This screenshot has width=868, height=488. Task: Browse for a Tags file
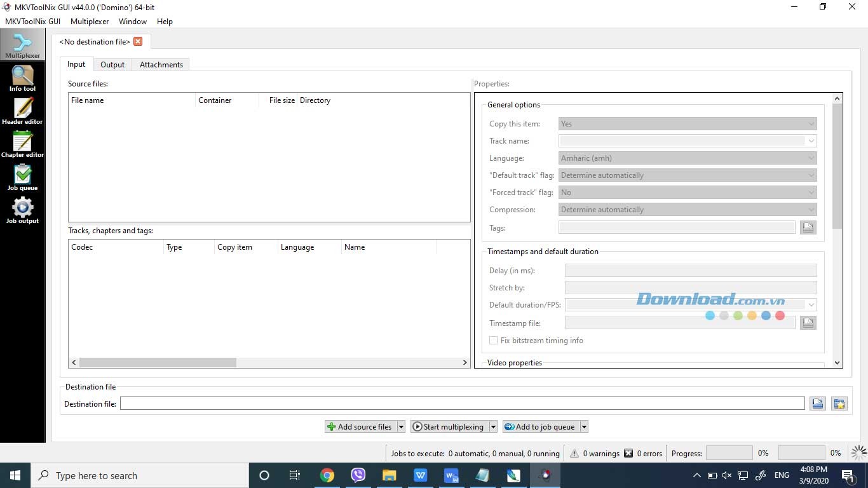pos(808,227)
